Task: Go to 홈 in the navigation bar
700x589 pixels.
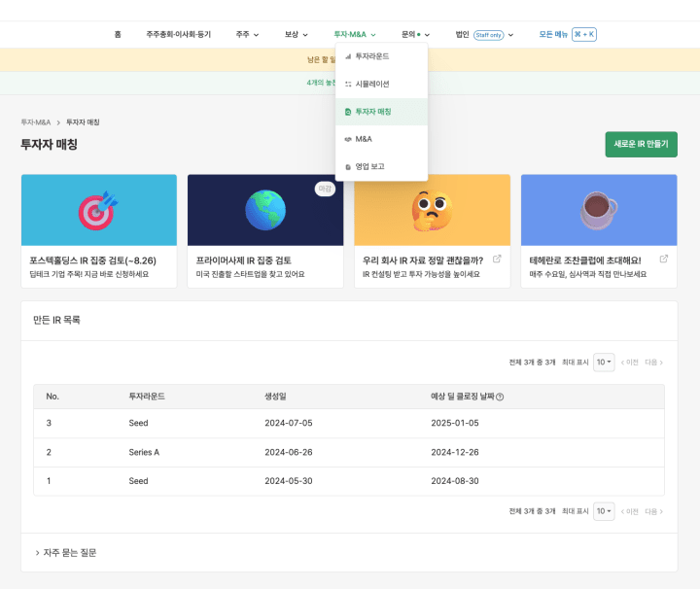Action: [x=118, y=34]
